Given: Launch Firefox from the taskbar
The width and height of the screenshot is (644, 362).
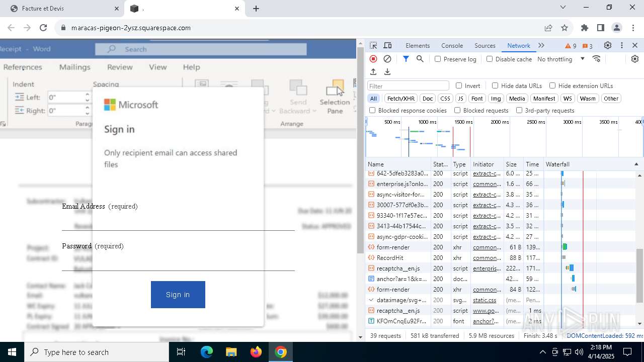Looking at the screenshot, I should pos(256,352).
